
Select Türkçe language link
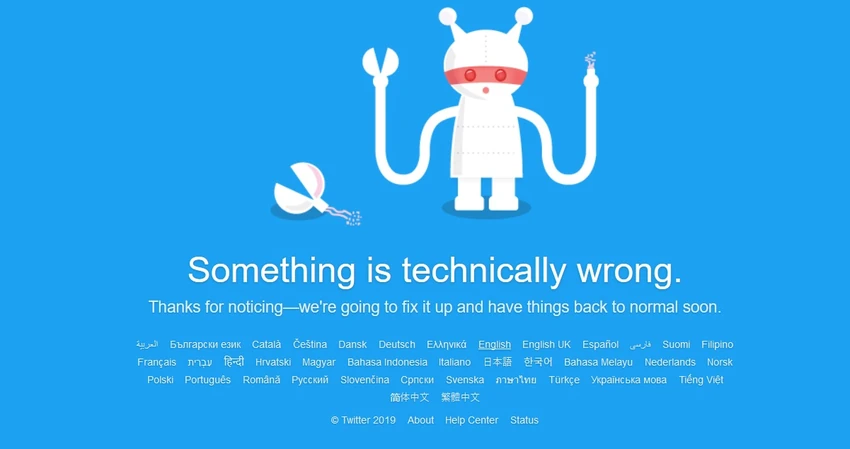(564, 380)
